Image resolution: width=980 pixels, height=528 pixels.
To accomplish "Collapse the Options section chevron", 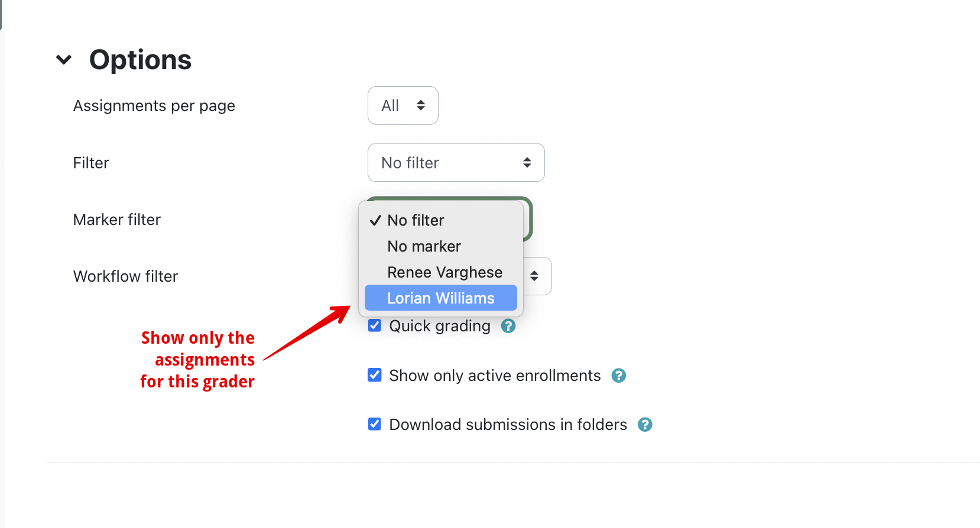I will coord(64,60).
